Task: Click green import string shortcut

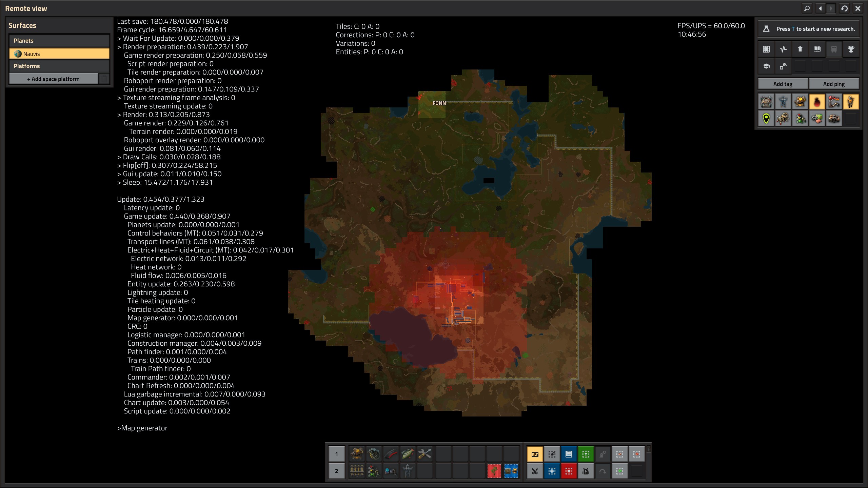Action: (586, 454)
